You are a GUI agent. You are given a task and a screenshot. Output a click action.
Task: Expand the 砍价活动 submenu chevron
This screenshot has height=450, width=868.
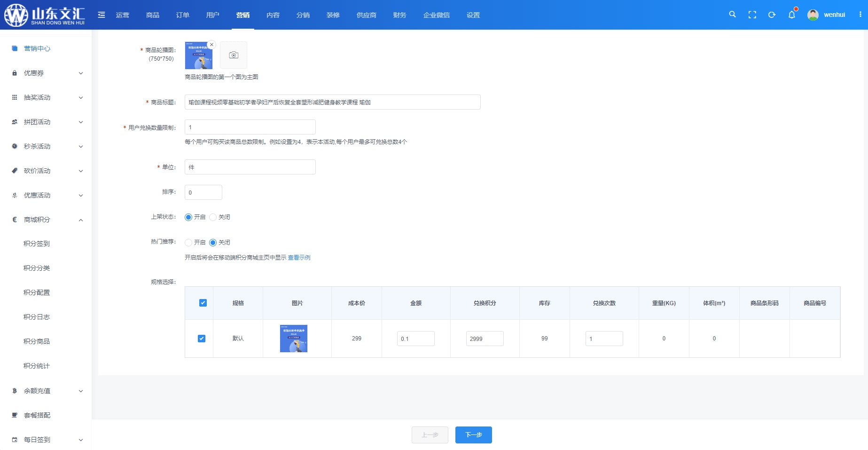(81, 171)
